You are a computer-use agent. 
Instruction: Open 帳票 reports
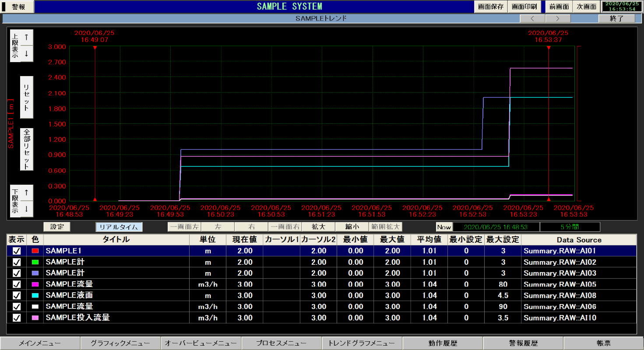coord(603,343)
